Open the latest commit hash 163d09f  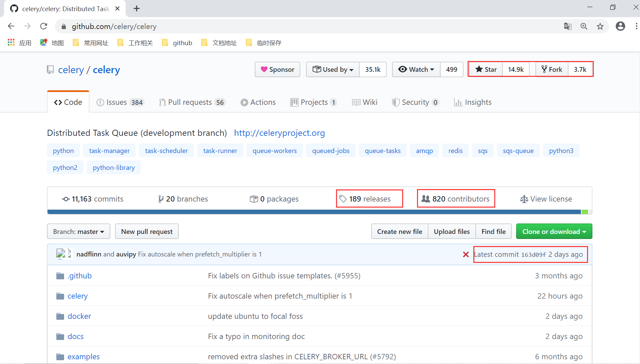click(533, 255)
